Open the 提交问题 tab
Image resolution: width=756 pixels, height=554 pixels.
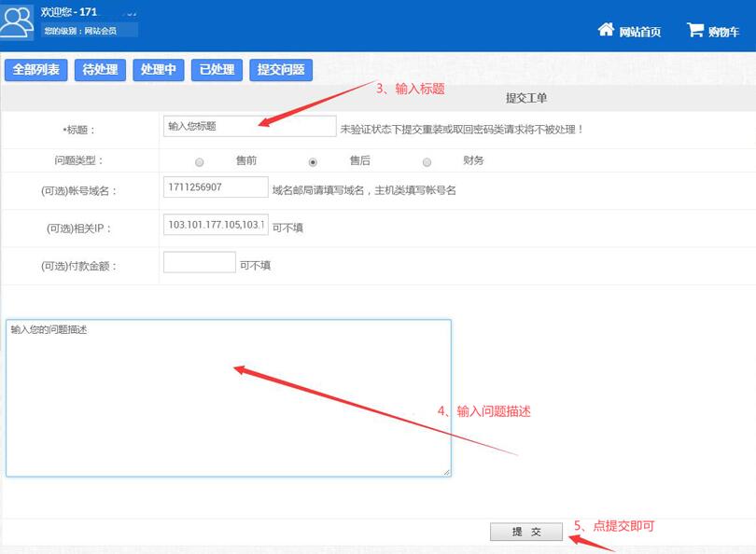281,70
